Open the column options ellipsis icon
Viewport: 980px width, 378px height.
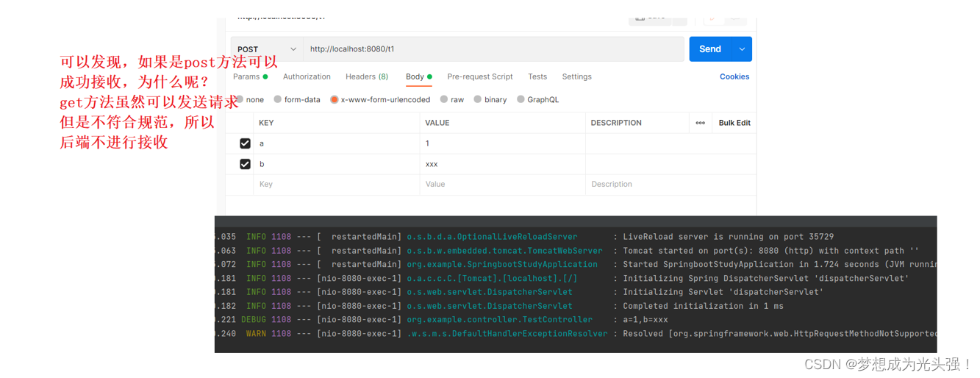coord(701,123)
